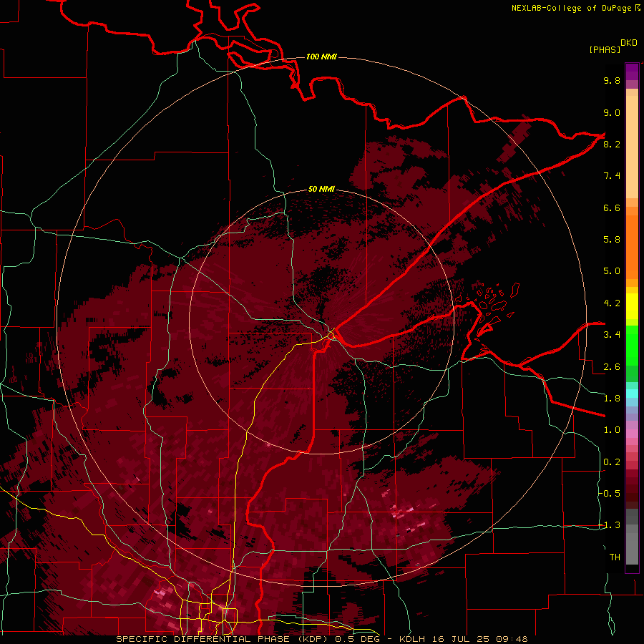
Task: Select the 1.0 value on color scale
Action: 612,430
